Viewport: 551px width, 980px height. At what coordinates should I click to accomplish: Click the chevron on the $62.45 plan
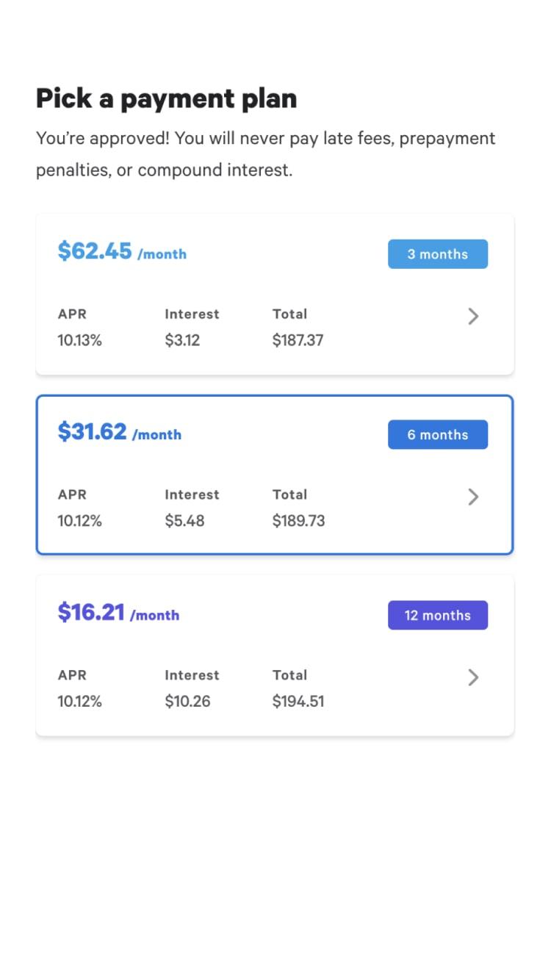click(x=473, y=316)
